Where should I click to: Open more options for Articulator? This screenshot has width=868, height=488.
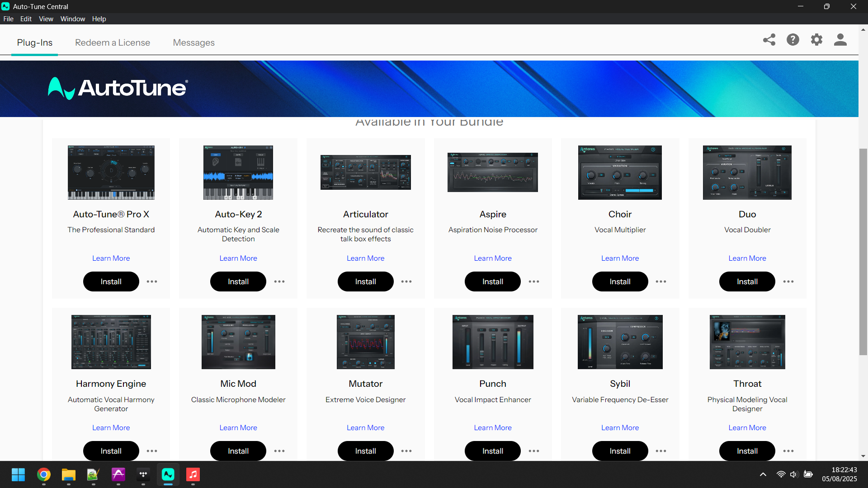pos(406,282)
